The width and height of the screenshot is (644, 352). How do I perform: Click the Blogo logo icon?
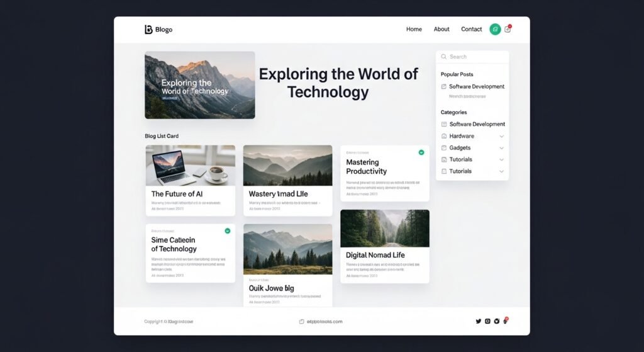click(148, 30)
